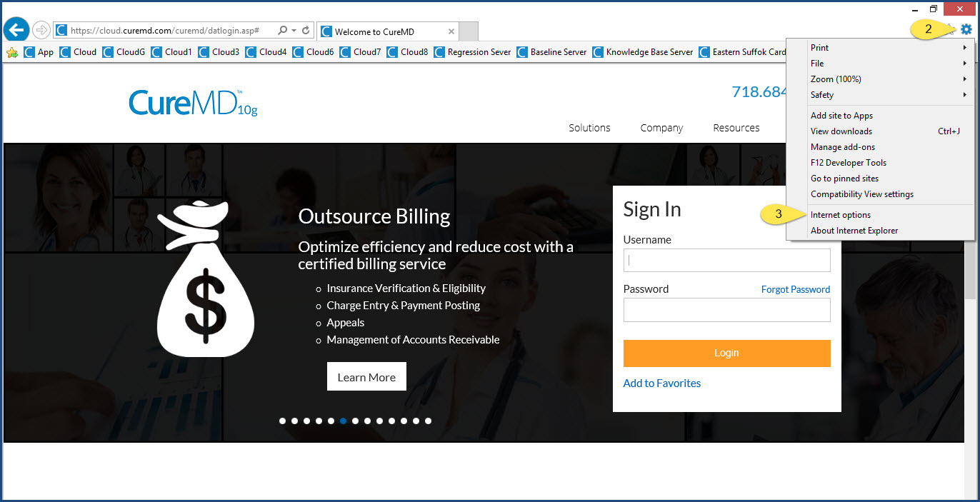The width and height of the screenshot is (980, 502).
Task: Open the Cloud4 favorites bar shortcut
Action: 266,52
